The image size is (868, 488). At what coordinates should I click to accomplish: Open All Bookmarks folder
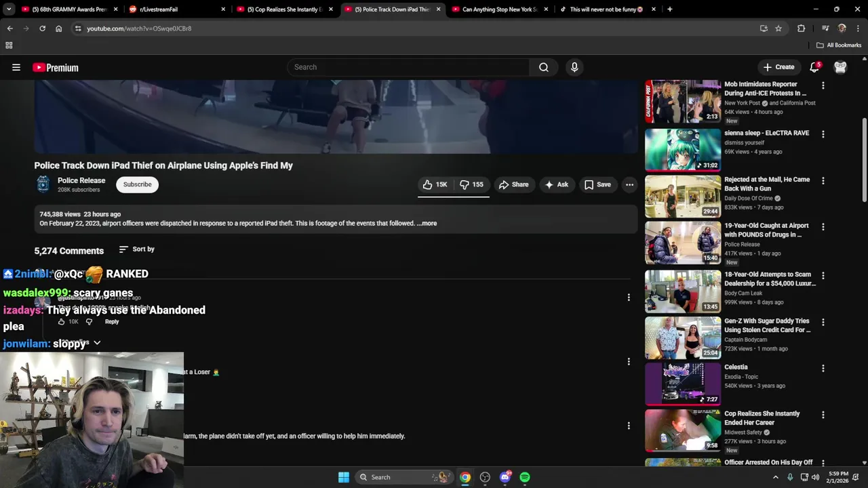click(839, 45)
